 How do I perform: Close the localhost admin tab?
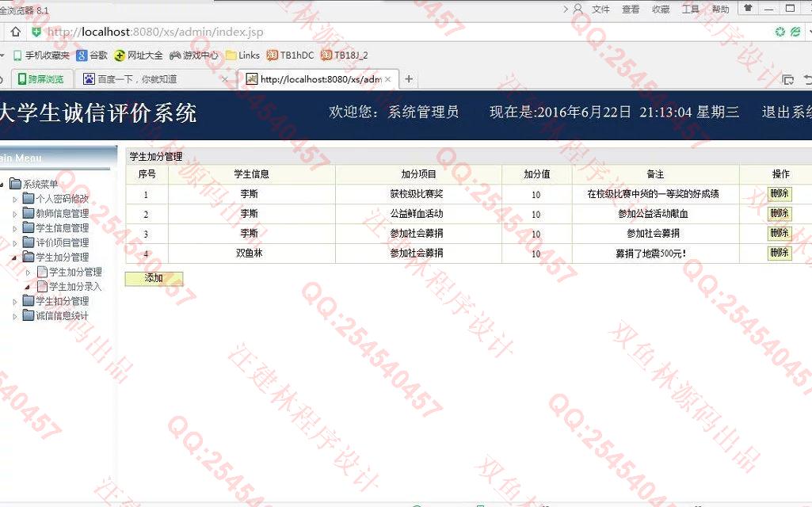point(388,79)
